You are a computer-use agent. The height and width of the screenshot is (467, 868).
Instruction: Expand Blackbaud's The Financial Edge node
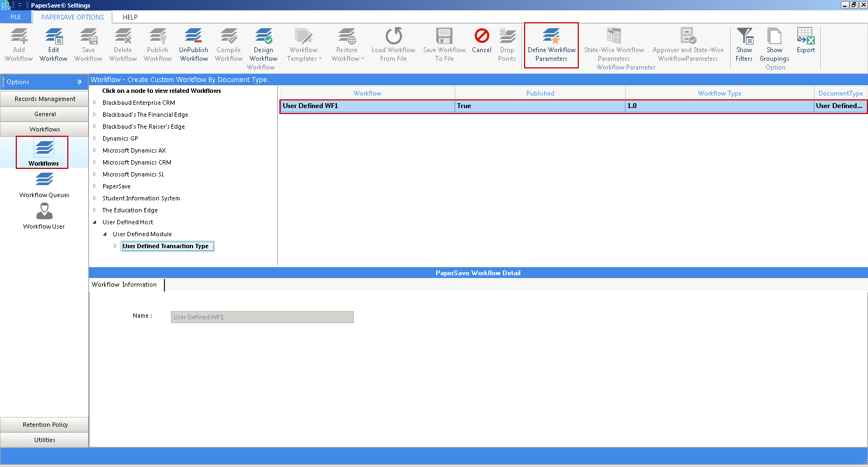[x=94, y=115]
